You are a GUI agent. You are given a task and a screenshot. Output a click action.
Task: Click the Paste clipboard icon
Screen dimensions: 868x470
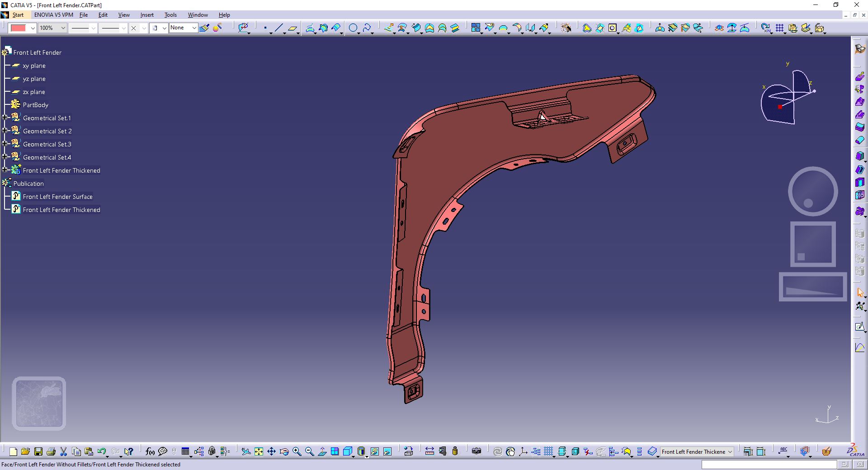click(x=89, y=451)
